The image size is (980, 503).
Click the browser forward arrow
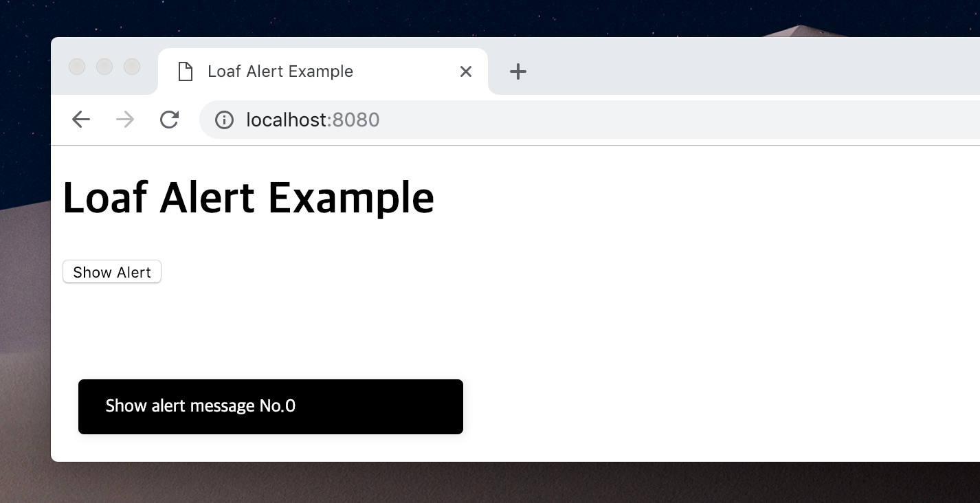point(125,120)
